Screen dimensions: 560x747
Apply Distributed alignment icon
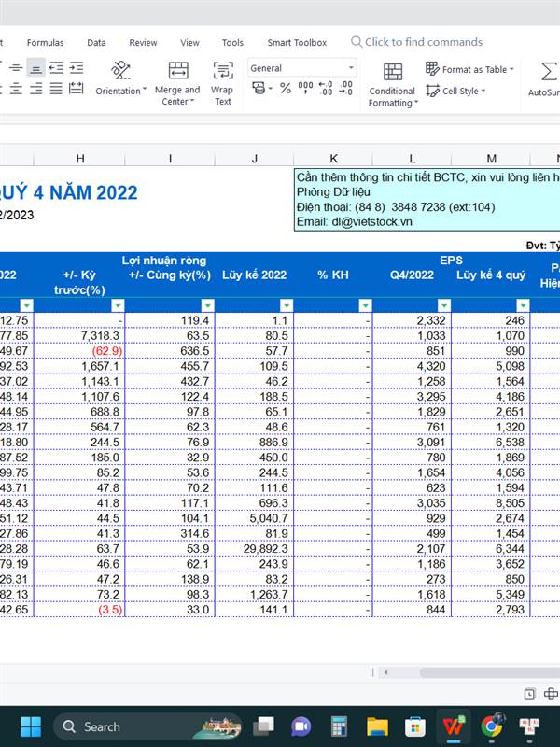pyautogui.click(x=77, y=89)
